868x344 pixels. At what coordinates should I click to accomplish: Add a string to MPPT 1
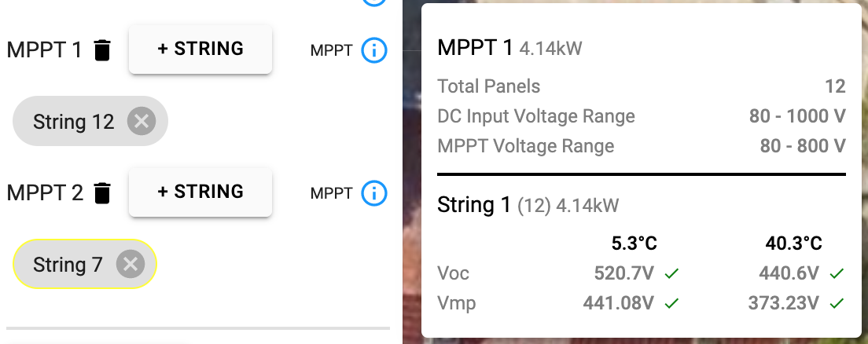pyautogui.click(x=200, y=49)
